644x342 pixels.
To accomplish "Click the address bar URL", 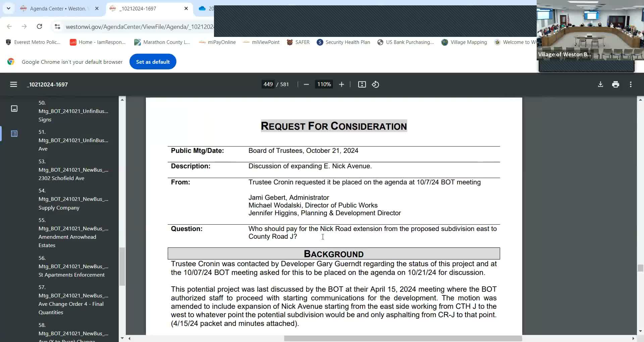I will [x=140, y=26].
